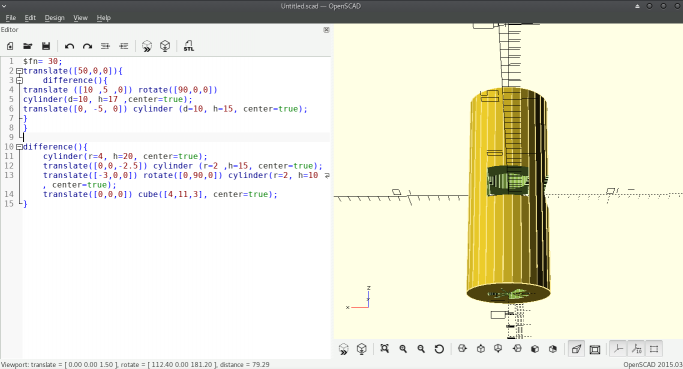683x369 pixels.
Task: Click View All in the viewer toolbar
Action: (x=384, y=349)
